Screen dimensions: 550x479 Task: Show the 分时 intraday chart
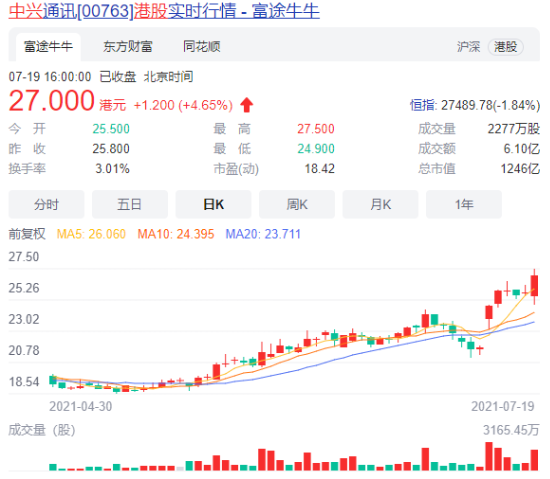pos(46,204)
